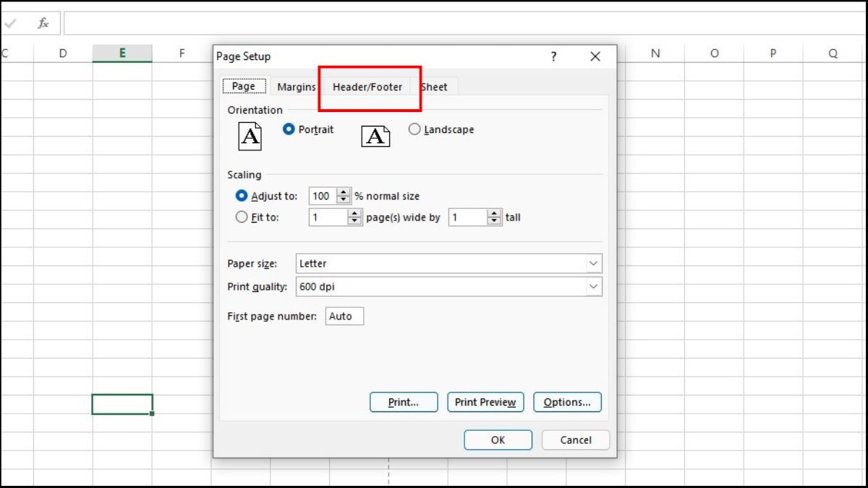Select column E header

[x=122, y=53]
